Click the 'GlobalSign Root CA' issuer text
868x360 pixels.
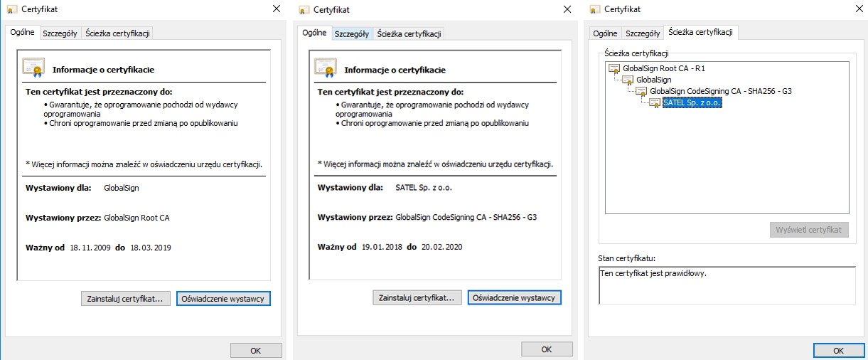click(x=137, y=218)
